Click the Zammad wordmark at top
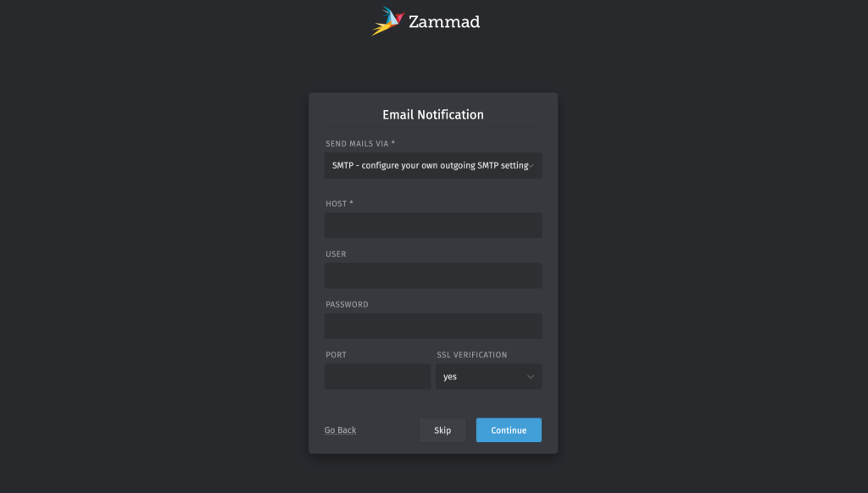The width and height of the screenshot is (868, 493). pos(443,21)
